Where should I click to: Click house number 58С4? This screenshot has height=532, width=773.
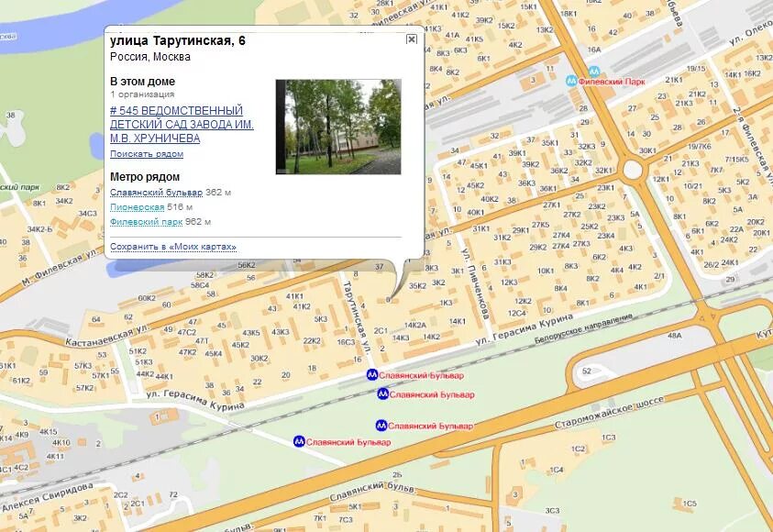pyautogui.click(x=200, y=285)
